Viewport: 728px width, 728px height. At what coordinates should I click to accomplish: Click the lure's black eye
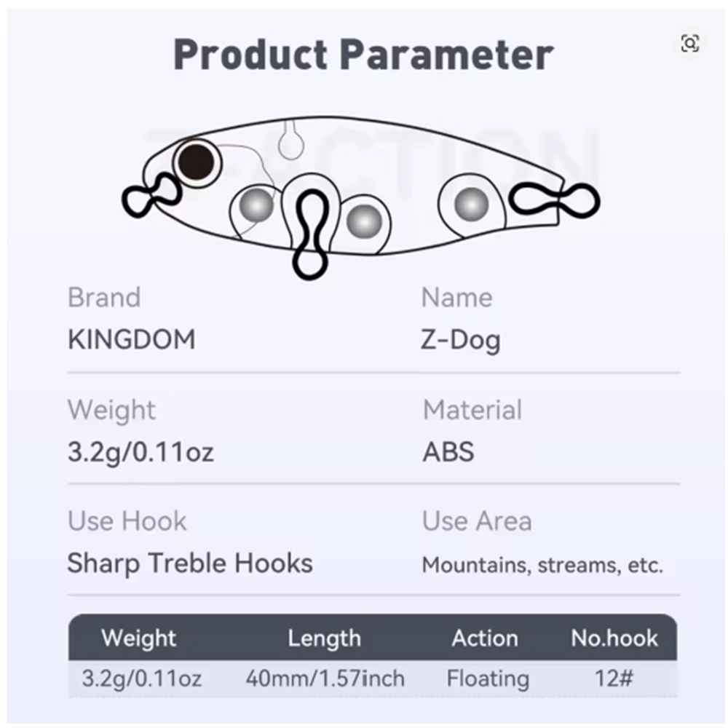[x=197, y=162]
